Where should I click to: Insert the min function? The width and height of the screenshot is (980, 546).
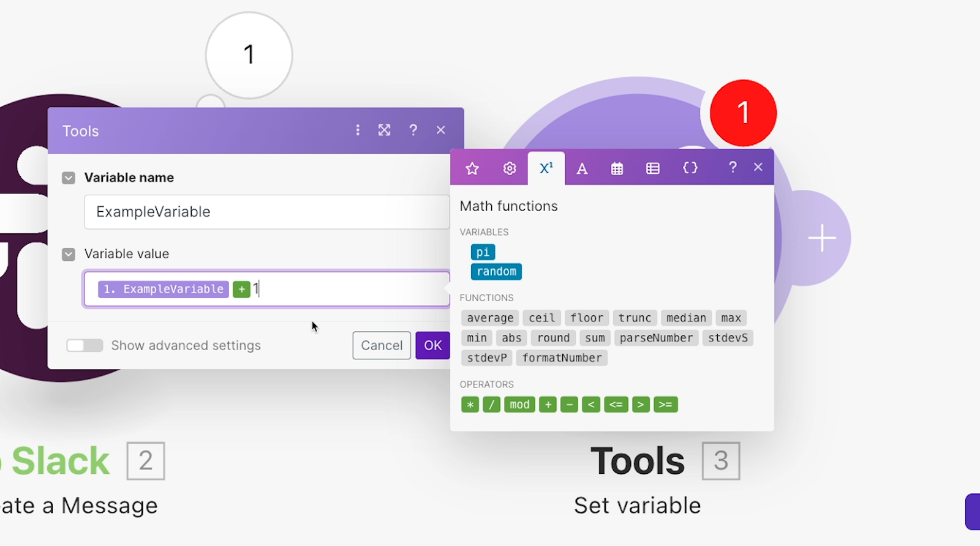pos(477,338)
